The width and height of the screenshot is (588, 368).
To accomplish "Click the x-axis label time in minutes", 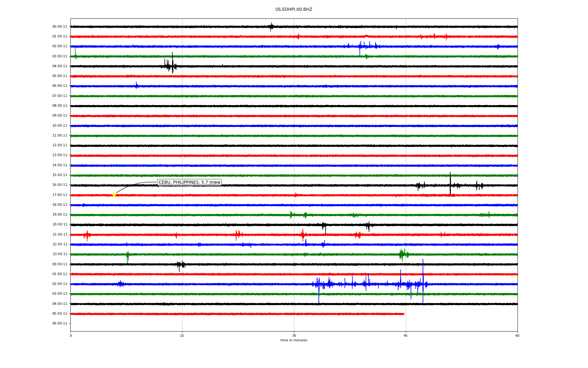I will [x=294, y=340].
